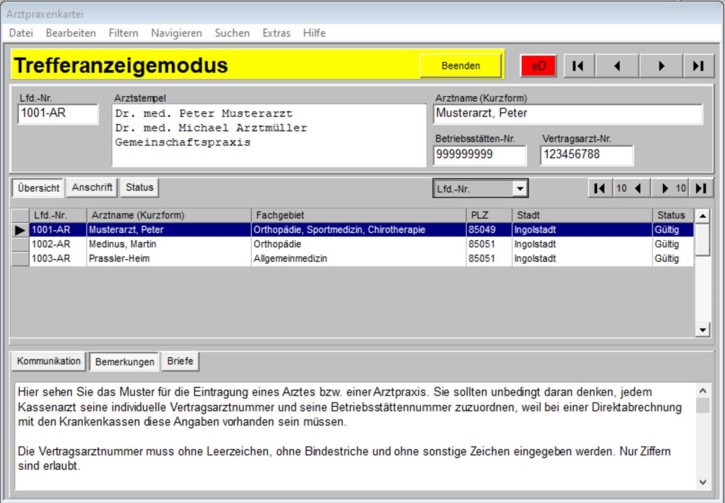Image resolution: width=725 pixels, height=503 pixels.
Task: Open the Lfd.-Nr. sort dropdown
Action: (x=518, y=188)
